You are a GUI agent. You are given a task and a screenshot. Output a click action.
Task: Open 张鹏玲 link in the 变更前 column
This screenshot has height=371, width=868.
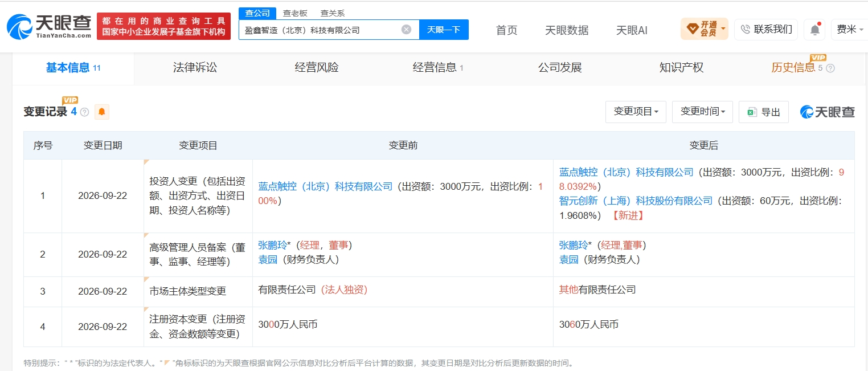pyautogui.click(x=273, y=245)
